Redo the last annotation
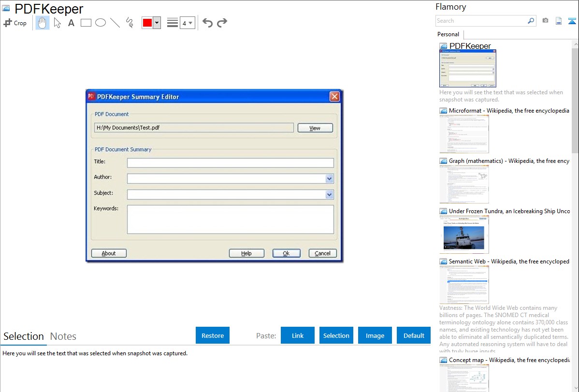 tap(222, 23)
